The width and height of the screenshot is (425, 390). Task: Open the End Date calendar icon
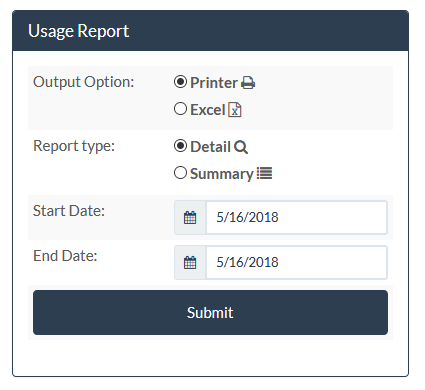point(190,263)
